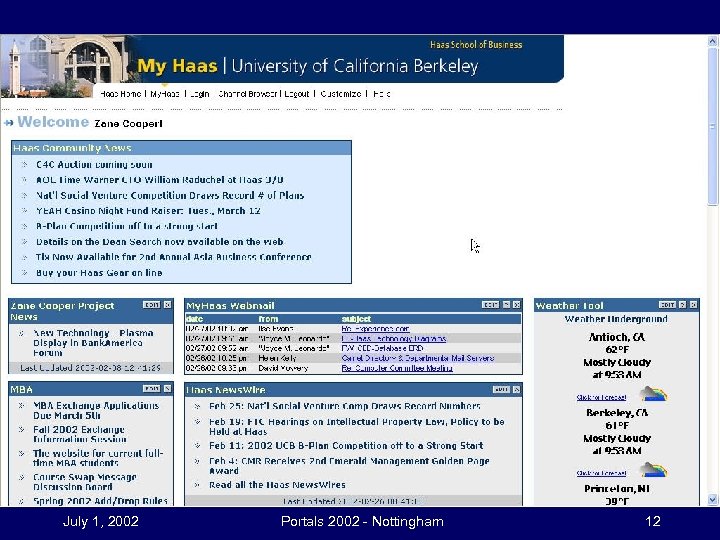
Task: Click the My Haas banner title
Action: [177, 66]
